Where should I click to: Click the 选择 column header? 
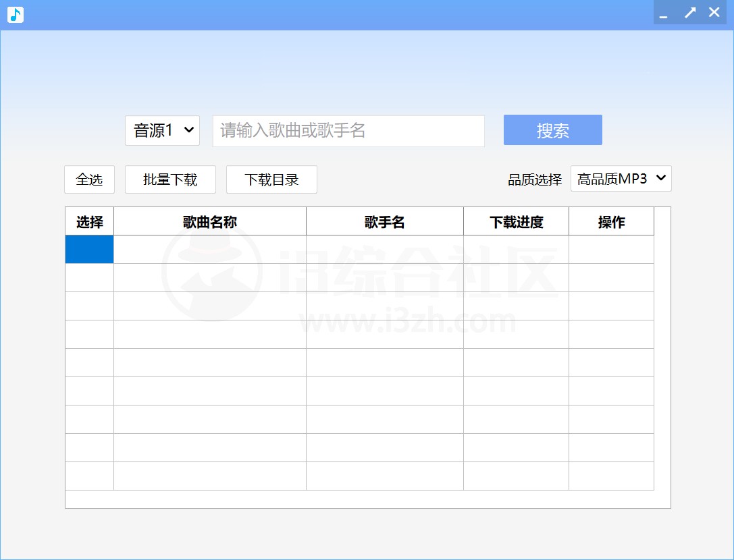coord(89,221)
